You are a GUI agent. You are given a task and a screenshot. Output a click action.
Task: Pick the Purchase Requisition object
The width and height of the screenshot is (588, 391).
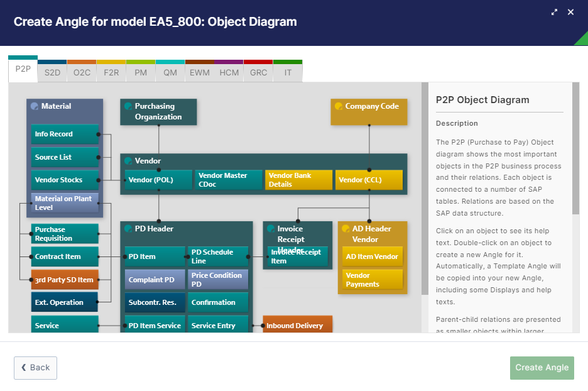coord(65,234)
